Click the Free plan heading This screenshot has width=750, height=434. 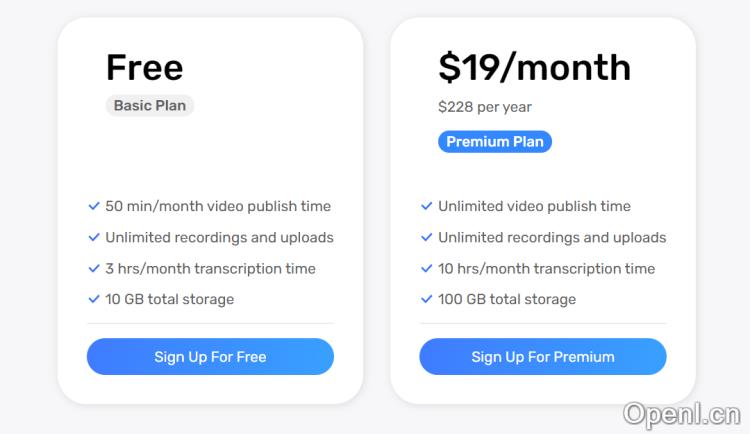tap(144, 67)
